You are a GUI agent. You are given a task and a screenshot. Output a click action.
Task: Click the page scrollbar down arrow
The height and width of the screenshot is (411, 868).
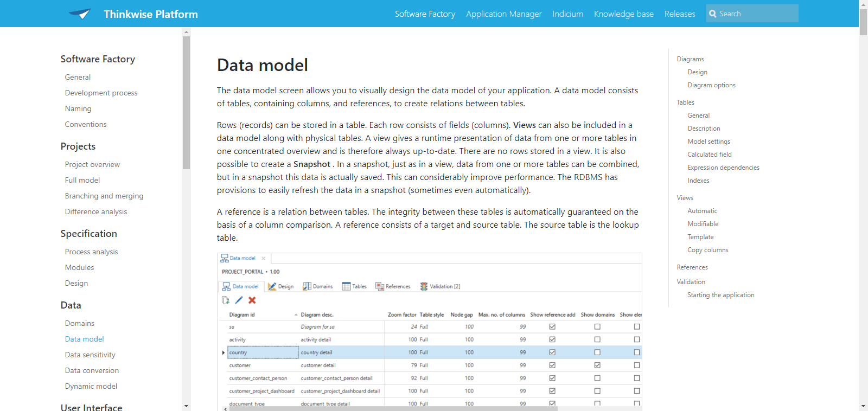click(863, 406)
